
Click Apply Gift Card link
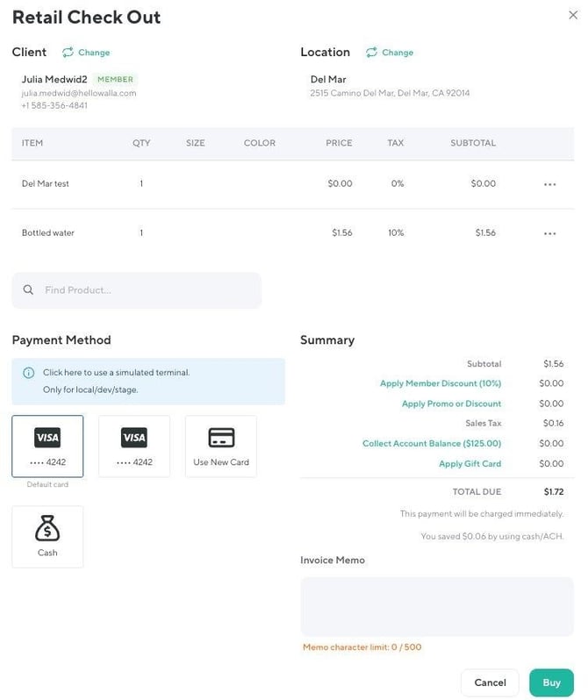(x=470, y=464)
